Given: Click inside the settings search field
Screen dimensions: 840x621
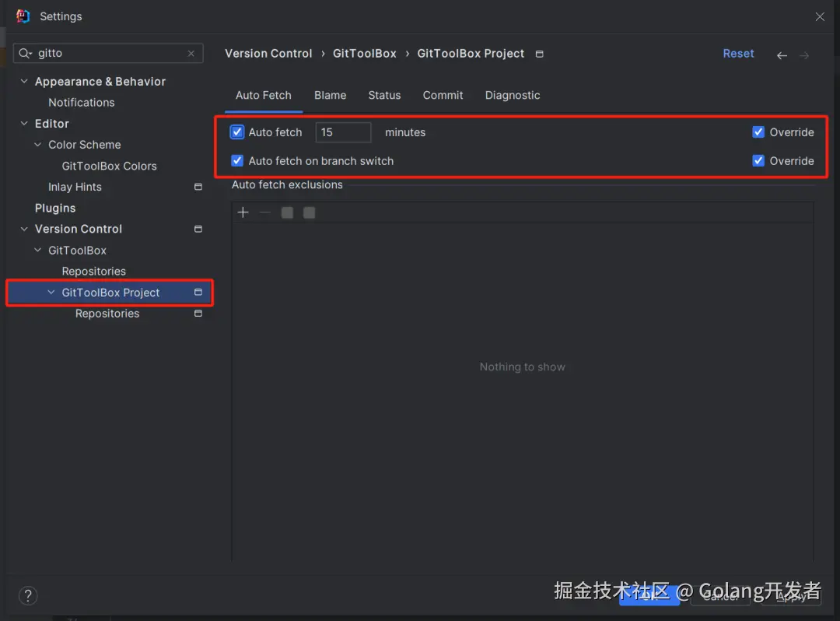Looking at the screenshot, I should coord(110,53).
